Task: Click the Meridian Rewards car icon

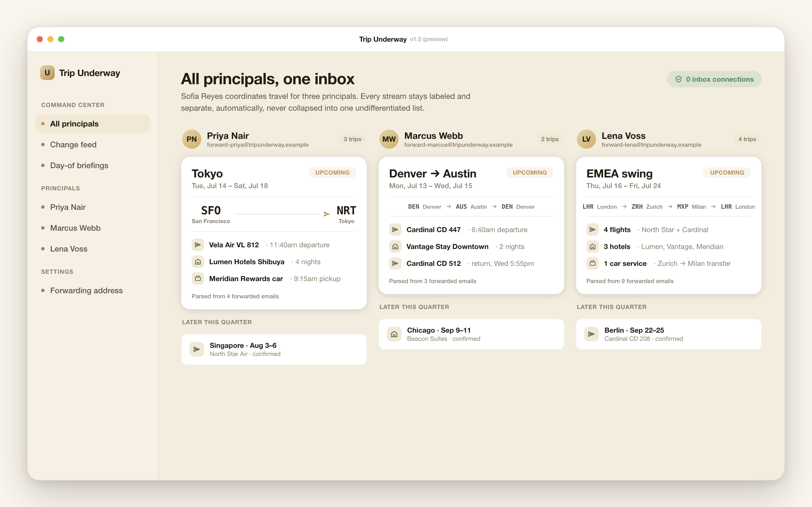Action: [x=198, y=279]
